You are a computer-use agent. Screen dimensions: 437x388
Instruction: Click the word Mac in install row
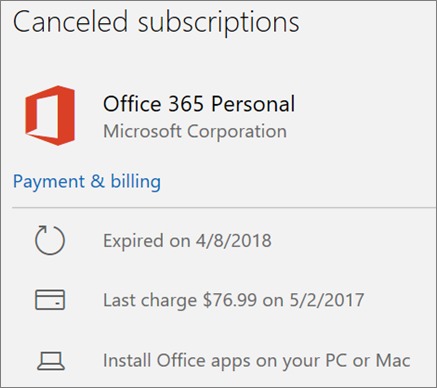(x=393, y=360)
